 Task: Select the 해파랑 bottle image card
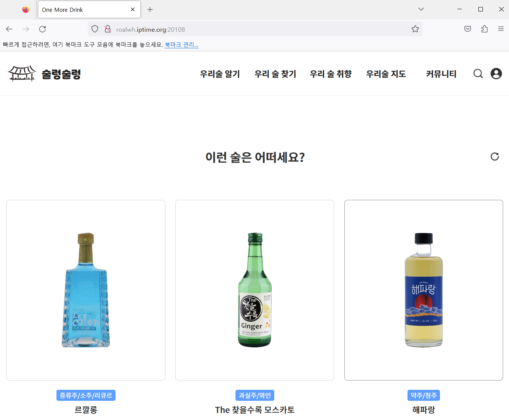pyautogui.click(x=424, y=290)
